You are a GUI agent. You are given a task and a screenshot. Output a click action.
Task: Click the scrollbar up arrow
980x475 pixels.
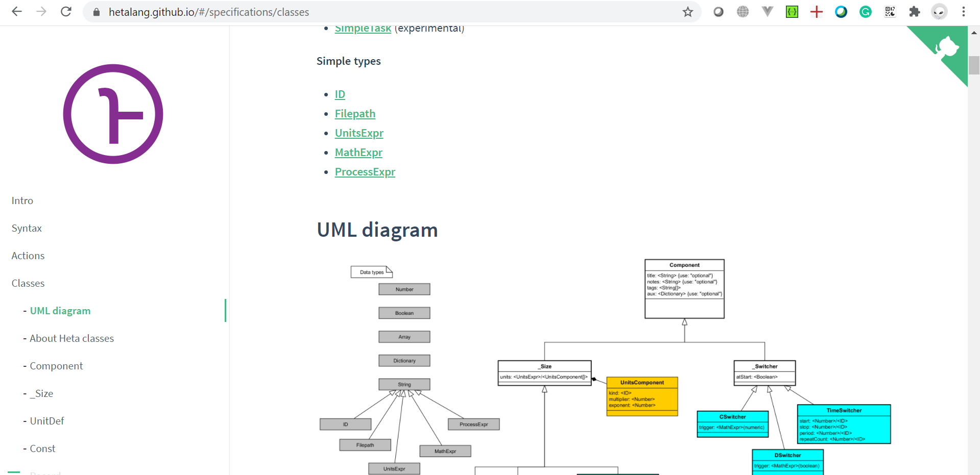pyautogui.click(x=973, y=32)
